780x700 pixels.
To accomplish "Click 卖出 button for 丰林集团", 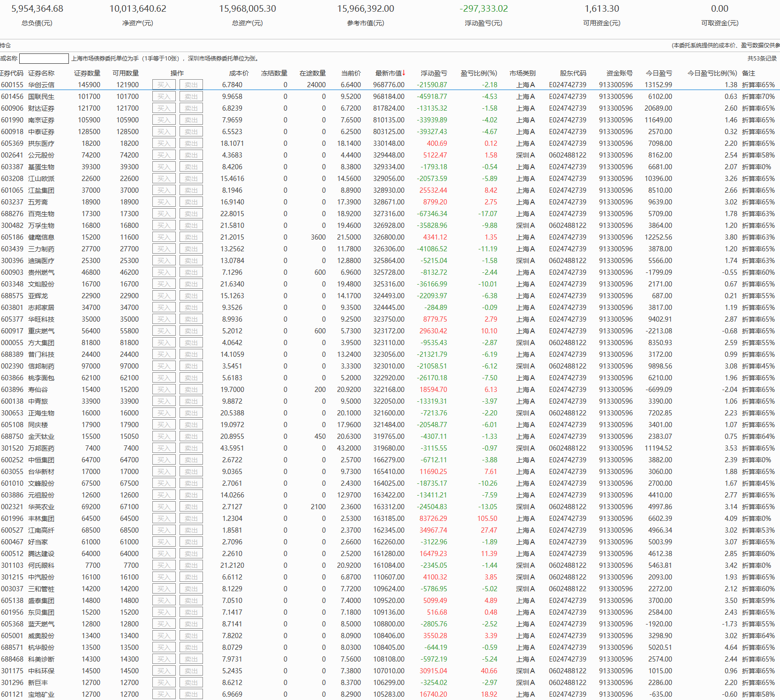I will point(191,519).
